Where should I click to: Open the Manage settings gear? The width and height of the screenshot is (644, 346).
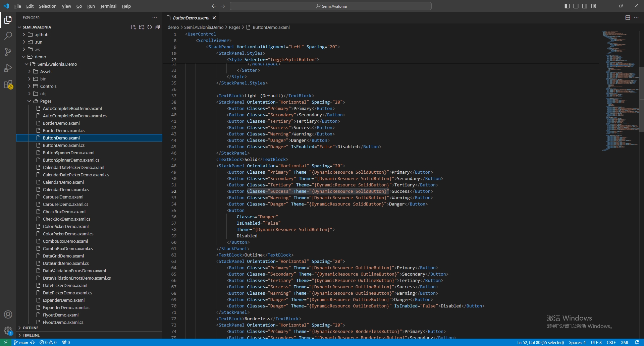[x=8, y=331]
